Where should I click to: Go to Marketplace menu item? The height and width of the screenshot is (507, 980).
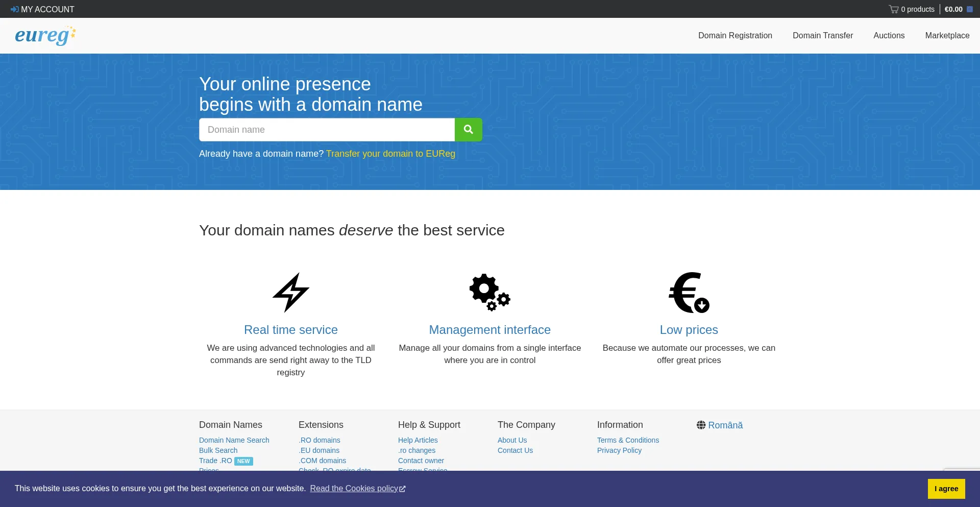click(x=947, y=36)
